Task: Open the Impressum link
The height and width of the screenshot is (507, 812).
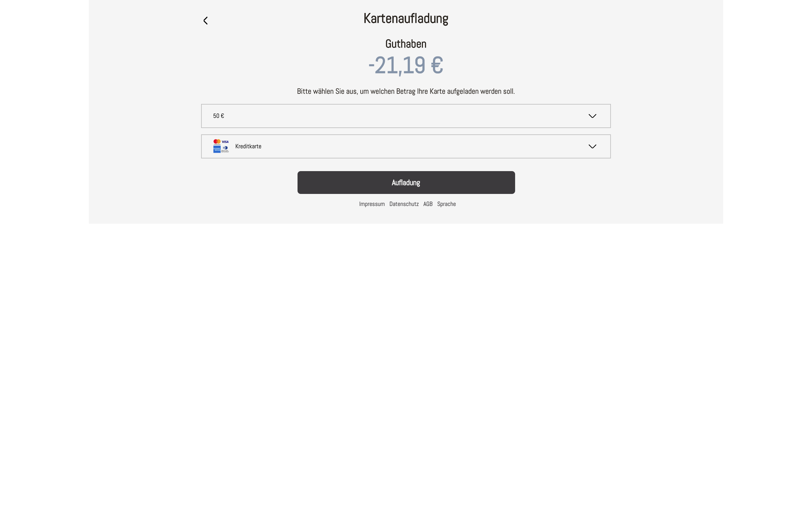Action: [372, 204]
